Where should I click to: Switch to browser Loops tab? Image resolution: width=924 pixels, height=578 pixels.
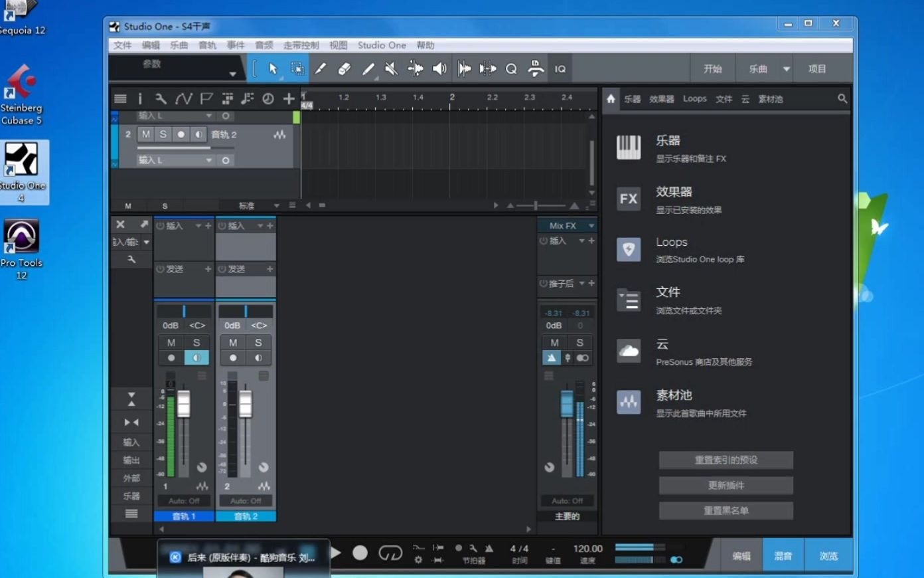695,99
